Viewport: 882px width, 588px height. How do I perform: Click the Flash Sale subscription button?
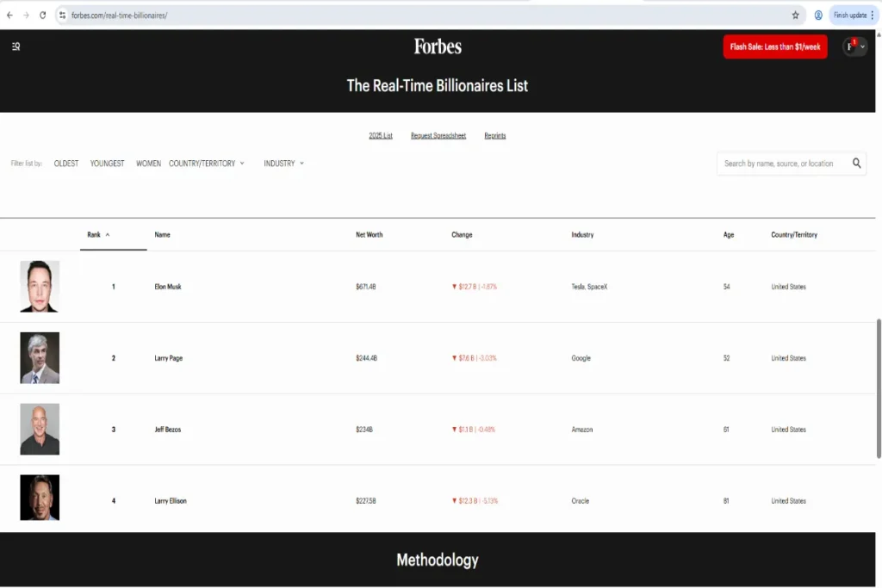pyautogui.click(x=775, y=46)
